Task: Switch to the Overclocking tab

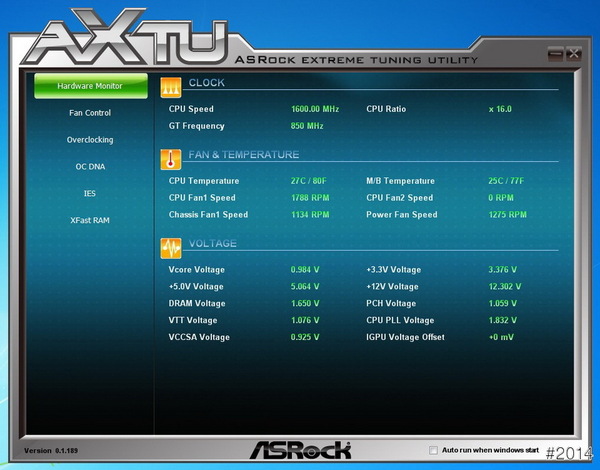Action: click(90, 140)
